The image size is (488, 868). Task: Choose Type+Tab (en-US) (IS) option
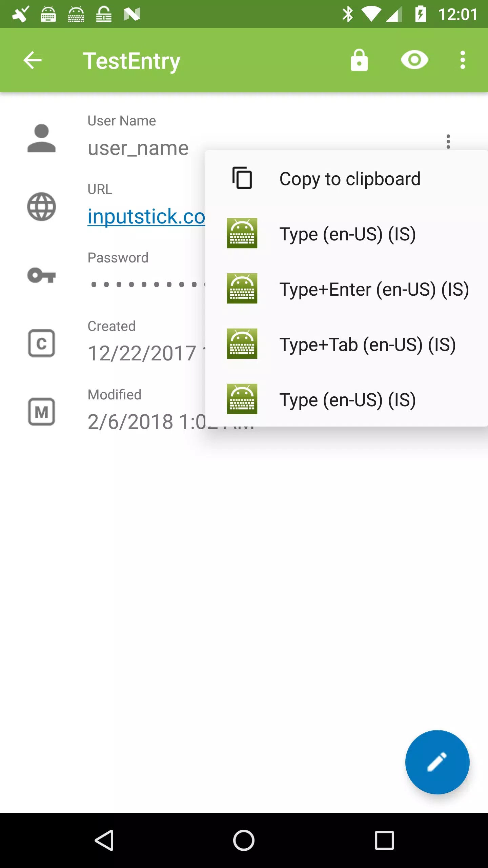point(346,344)
